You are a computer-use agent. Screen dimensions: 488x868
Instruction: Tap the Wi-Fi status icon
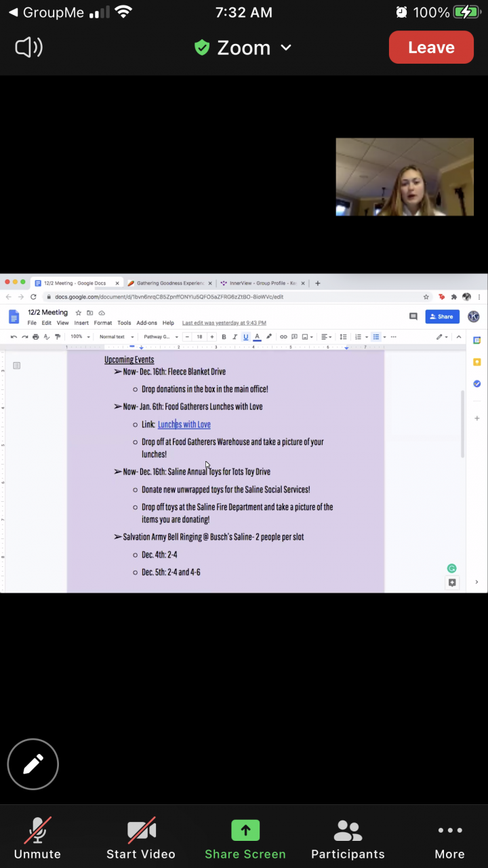point(123,12)
